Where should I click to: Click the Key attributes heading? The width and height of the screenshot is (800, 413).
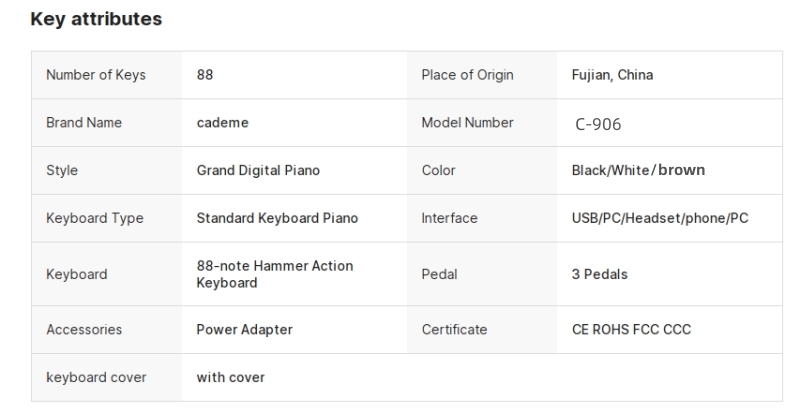point(96,19)
